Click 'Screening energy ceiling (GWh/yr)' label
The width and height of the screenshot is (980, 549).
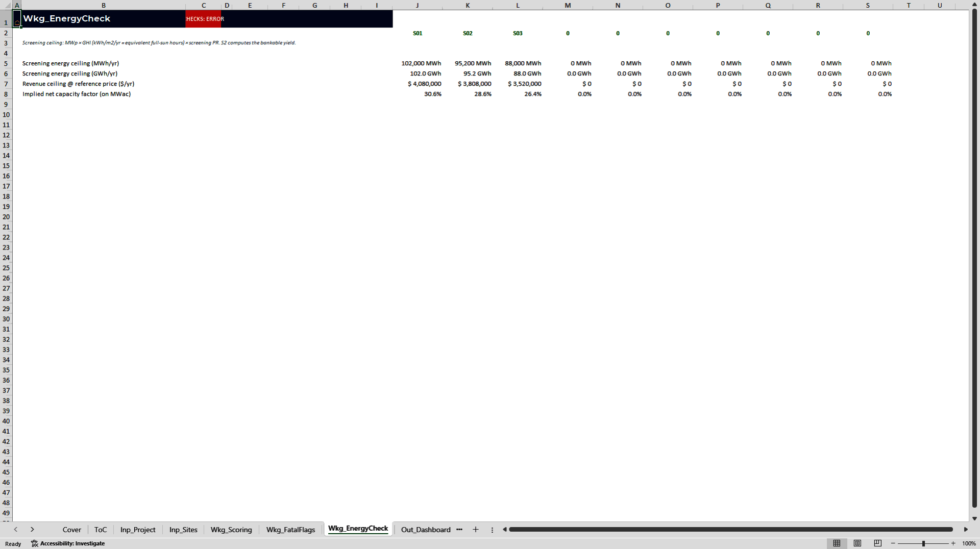(70, 73)
